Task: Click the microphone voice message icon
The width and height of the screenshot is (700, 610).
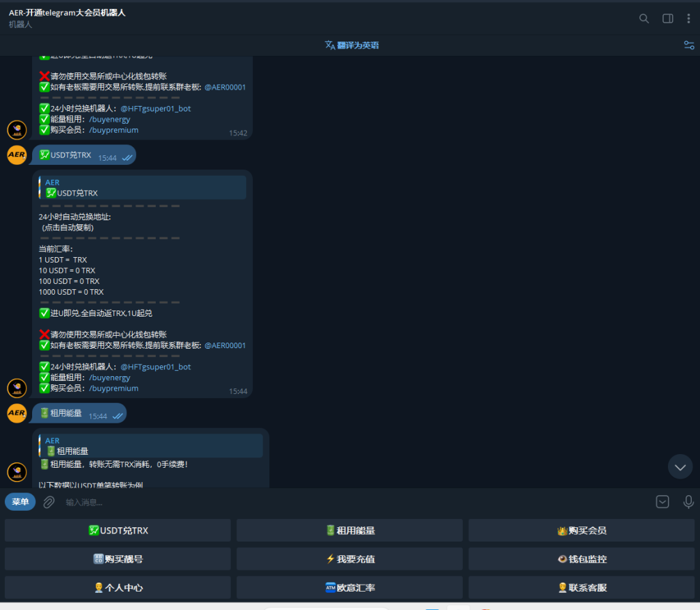Action: coord(688,502)
